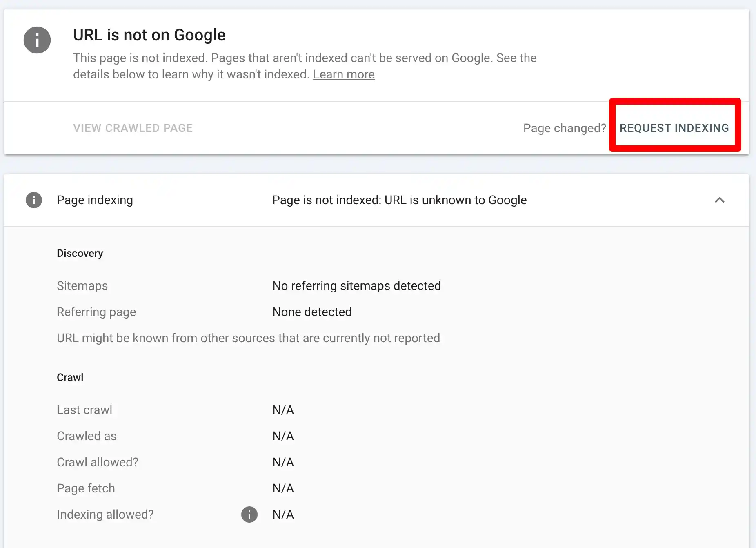Click 'No referring sitemaps detected' value

point(357,286)
